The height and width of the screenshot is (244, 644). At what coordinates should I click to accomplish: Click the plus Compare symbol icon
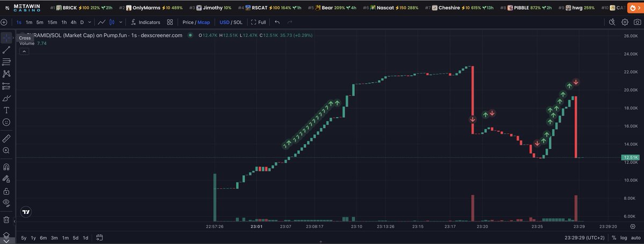click(x=4, y=22)
